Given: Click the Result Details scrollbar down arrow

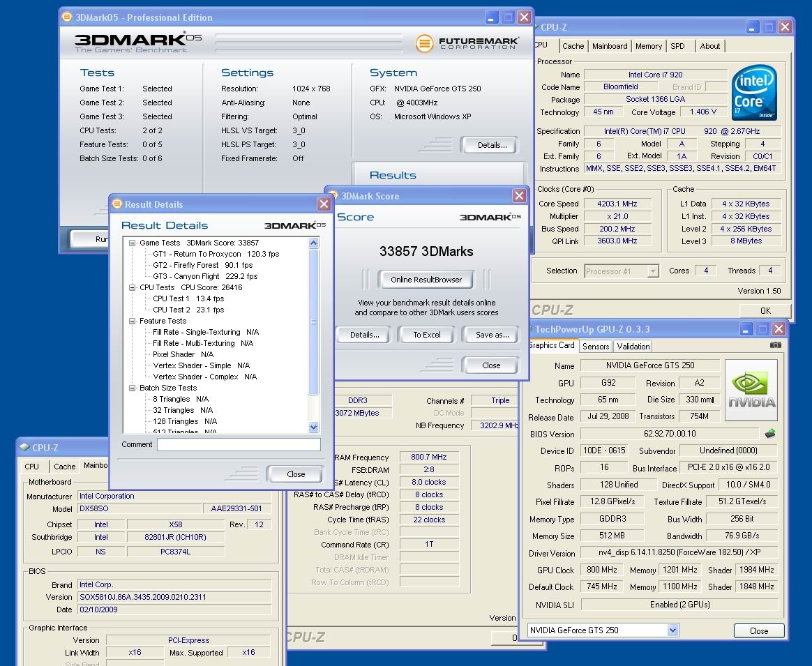Looking at the screenshot, I should [x=313, y=427].
